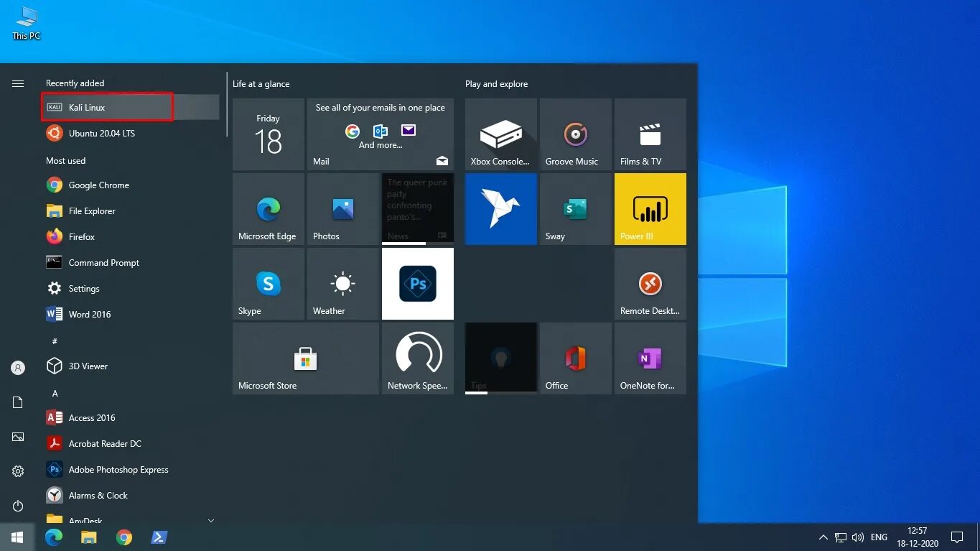Launch Firefox from the app list

click(130, 236)
